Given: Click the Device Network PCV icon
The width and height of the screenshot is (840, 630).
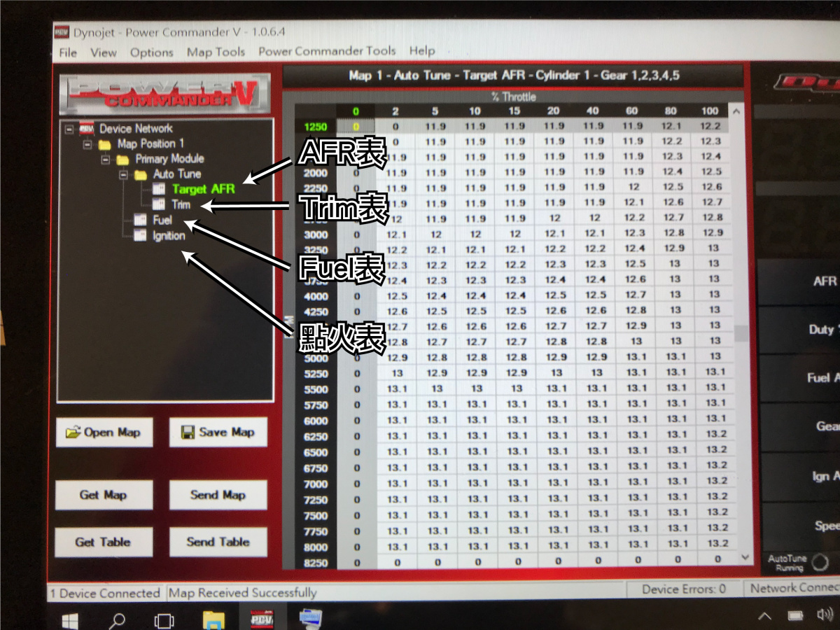Looking at the screenshot, I should tap(87, 129).
